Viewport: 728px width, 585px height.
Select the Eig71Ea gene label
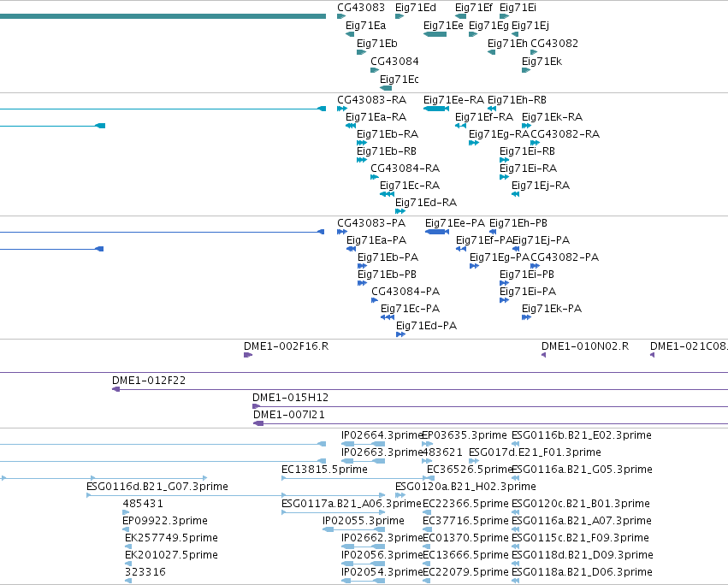(365, 26)
